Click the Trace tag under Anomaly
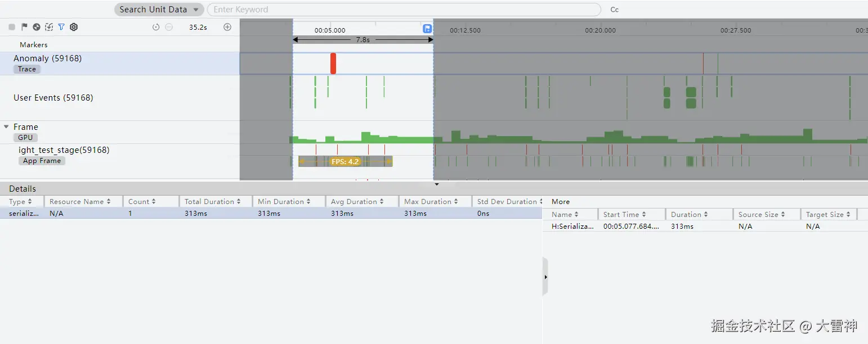 (27, 69)
